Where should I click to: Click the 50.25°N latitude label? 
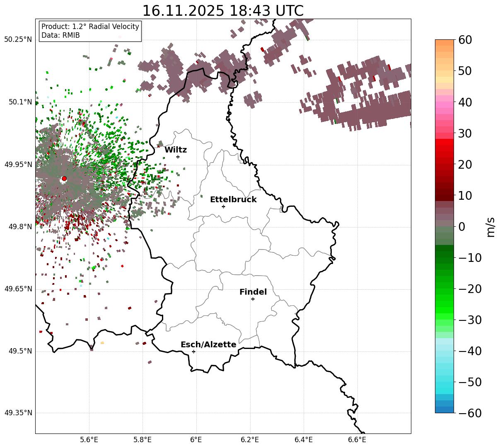coord(18,40)
